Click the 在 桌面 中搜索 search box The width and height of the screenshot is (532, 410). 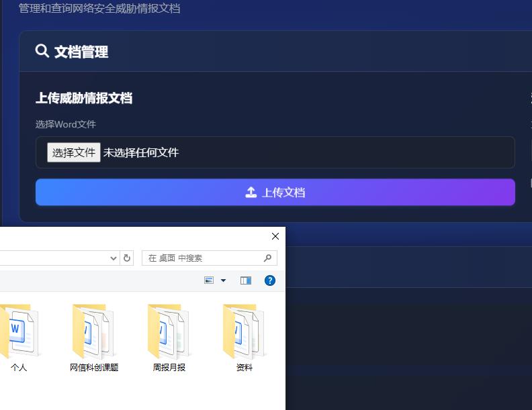point(202,258)
